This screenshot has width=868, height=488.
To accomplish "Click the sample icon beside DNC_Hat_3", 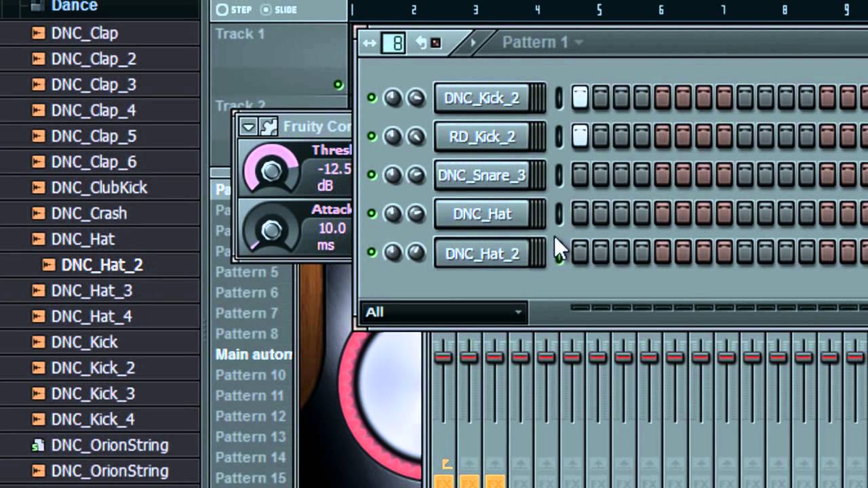I will 39,291.
